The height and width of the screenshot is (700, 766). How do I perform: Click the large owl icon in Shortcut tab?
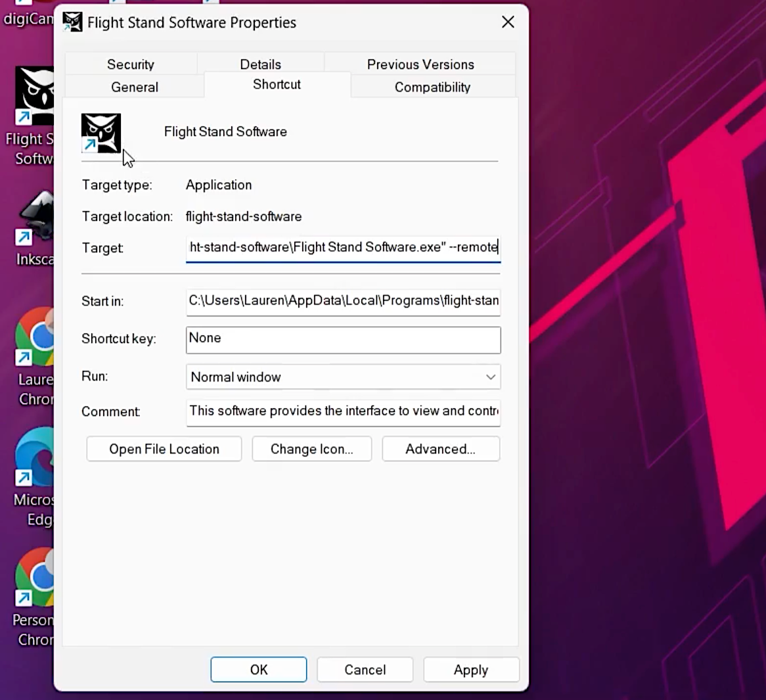(x=101, y=133)
